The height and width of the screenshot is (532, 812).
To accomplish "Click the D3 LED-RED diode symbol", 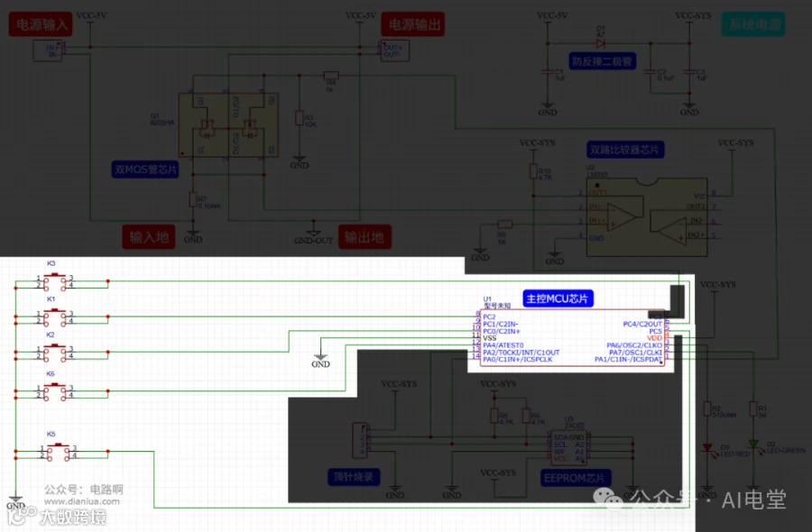I will [x=707, y=448].
